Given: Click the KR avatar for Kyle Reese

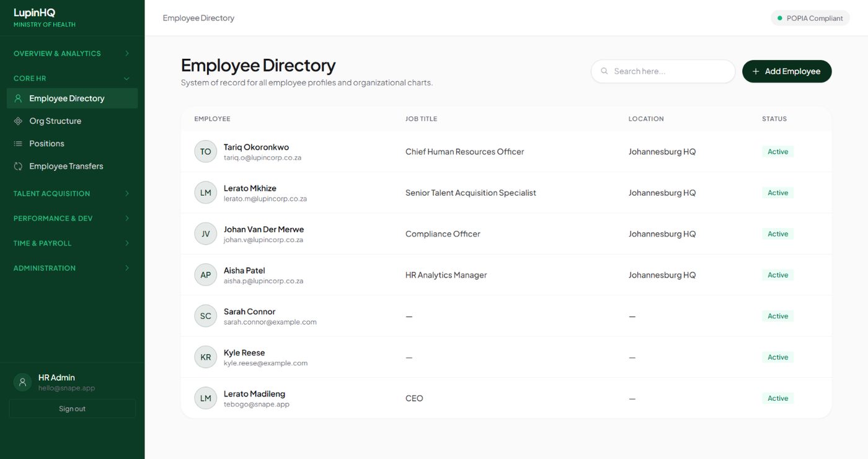Looking at the screenshot, I should tap(206, 357).
